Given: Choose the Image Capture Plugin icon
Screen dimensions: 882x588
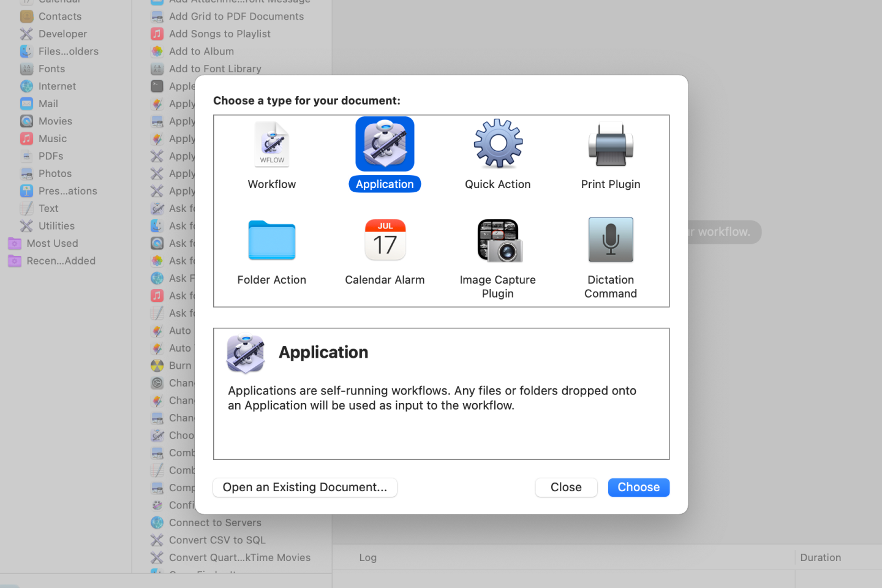Looking at the screenshot, I should click(x=497, y=240).
